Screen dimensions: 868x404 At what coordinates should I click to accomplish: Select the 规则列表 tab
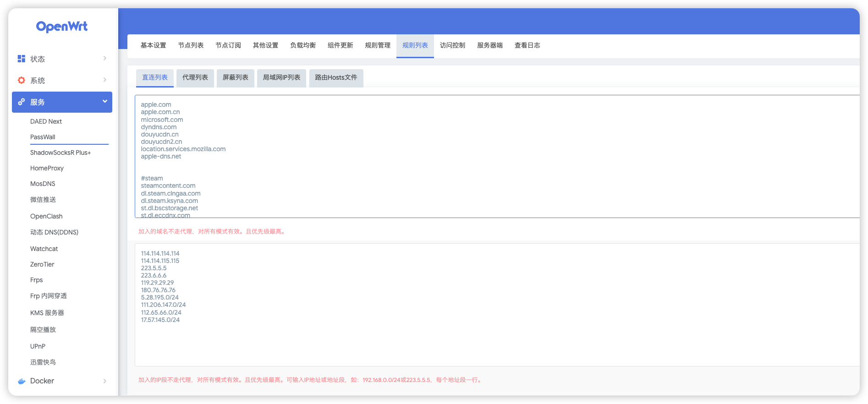click(415, 45)
